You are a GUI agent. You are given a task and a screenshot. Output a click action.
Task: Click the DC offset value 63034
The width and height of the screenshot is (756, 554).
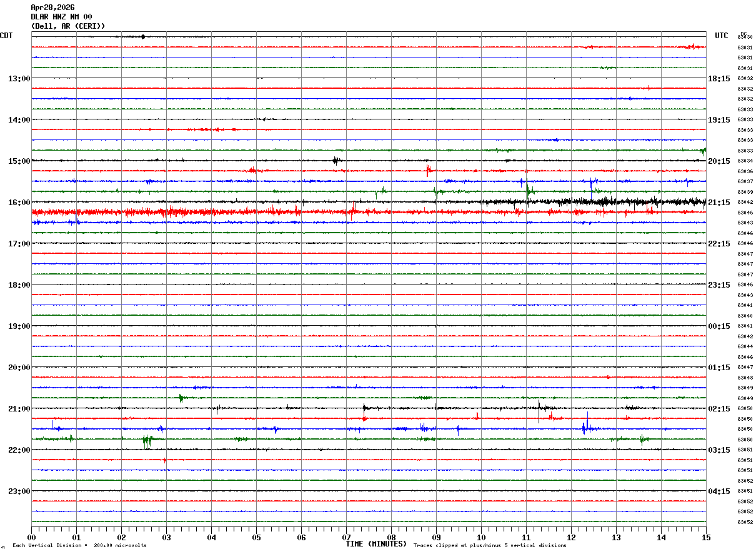click(745, 161)
